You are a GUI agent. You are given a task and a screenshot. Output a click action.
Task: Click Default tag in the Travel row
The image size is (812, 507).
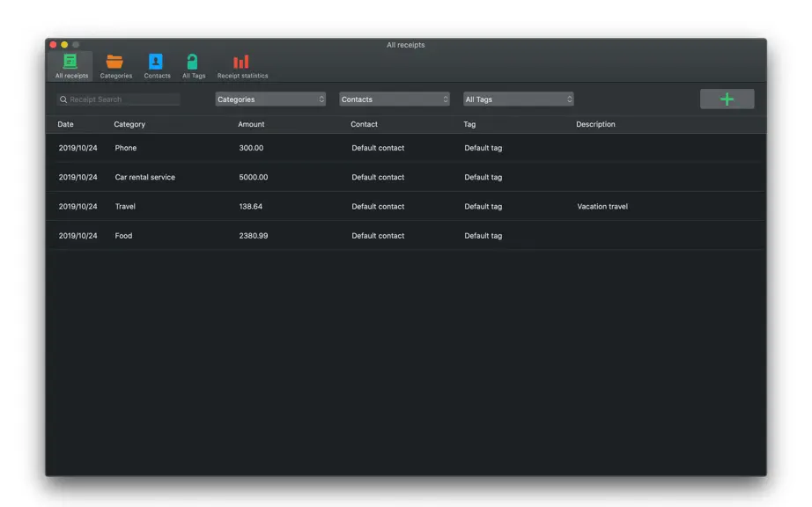pos(484,207)
